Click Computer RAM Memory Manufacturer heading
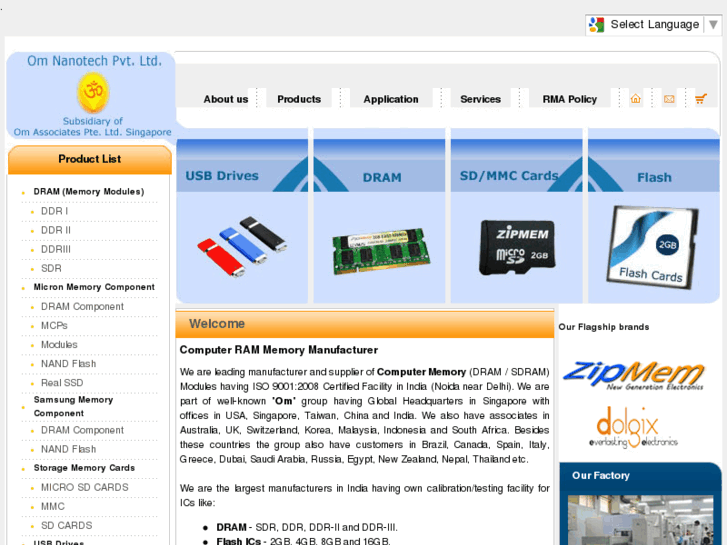The height and width of the screenshot is (545, 727). point(279,350)
